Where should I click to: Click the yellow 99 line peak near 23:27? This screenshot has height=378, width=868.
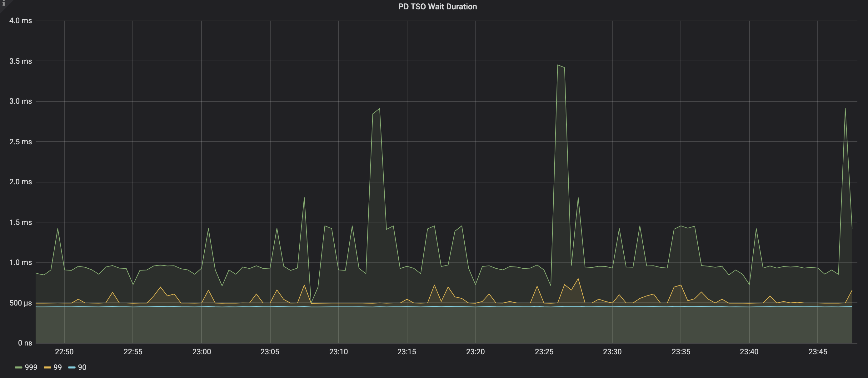click(578, 279)
